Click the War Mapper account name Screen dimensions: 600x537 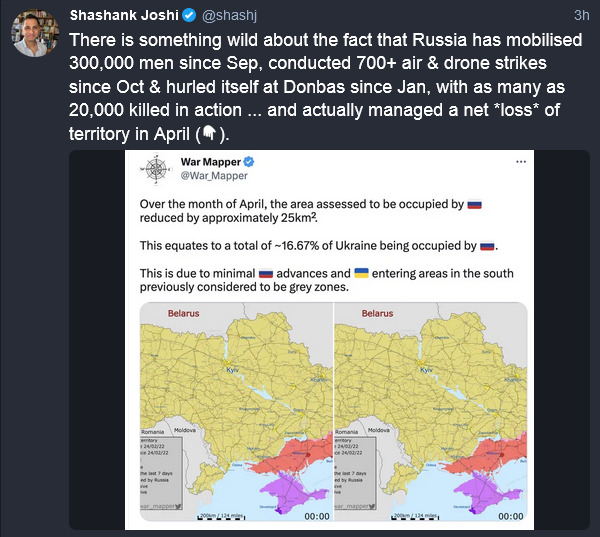pyautogui.click(x=211, y=161)
